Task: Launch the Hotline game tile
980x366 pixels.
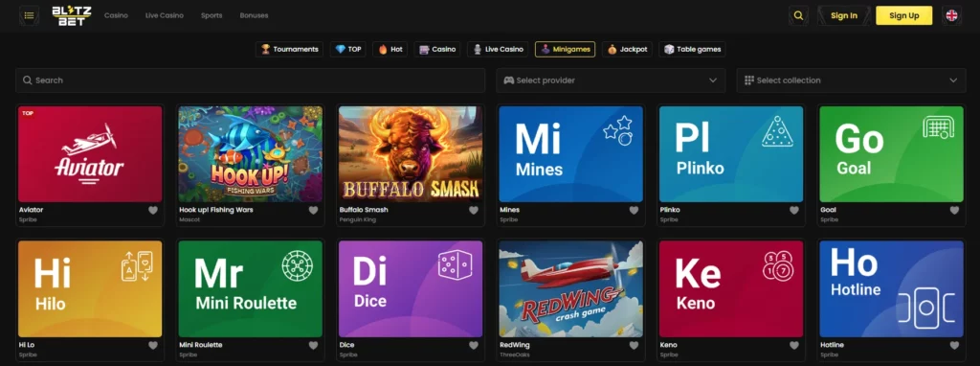Action: coord(891,289)
